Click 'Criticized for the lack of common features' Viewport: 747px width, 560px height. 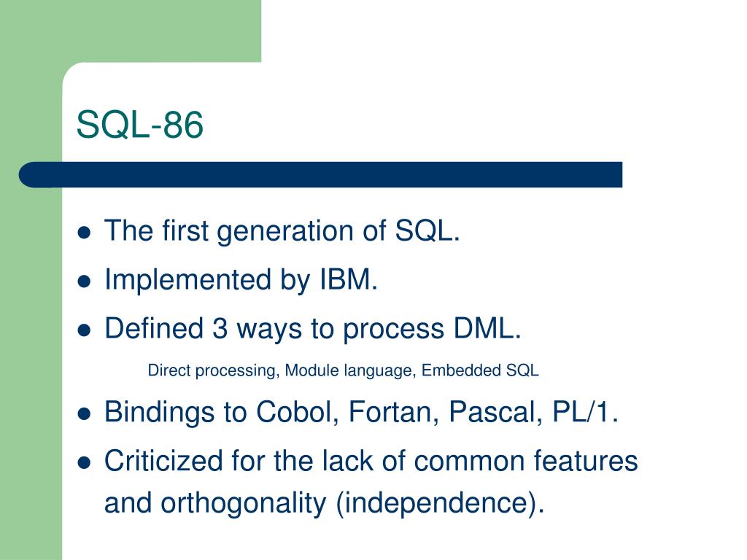pos(371,461)
